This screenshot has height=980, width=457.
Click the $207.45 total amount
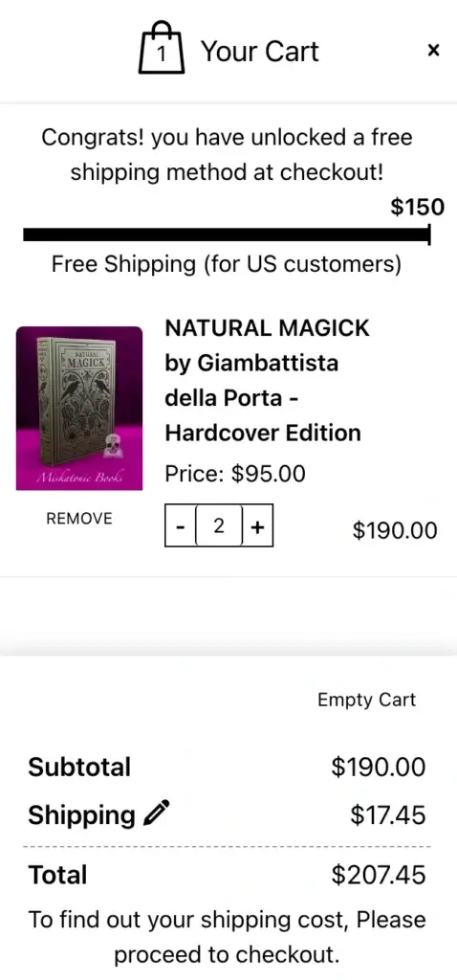pos(379,875)
